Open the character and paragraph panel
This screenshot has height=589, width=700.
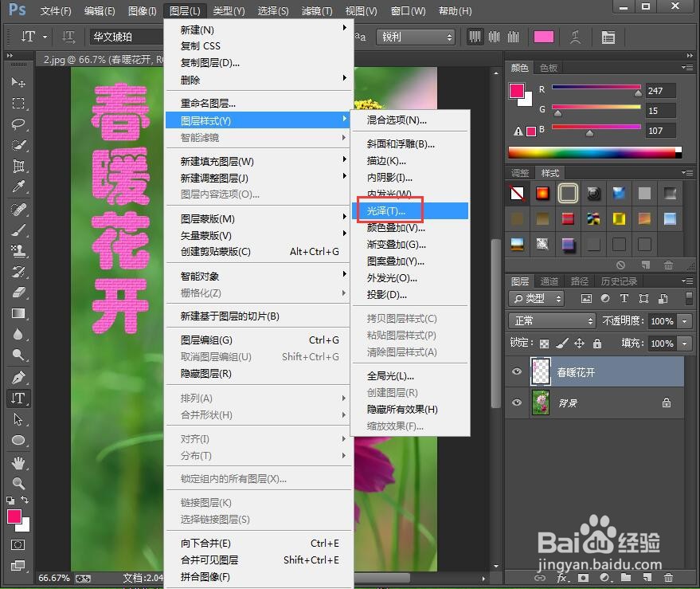tap(608, 37)
